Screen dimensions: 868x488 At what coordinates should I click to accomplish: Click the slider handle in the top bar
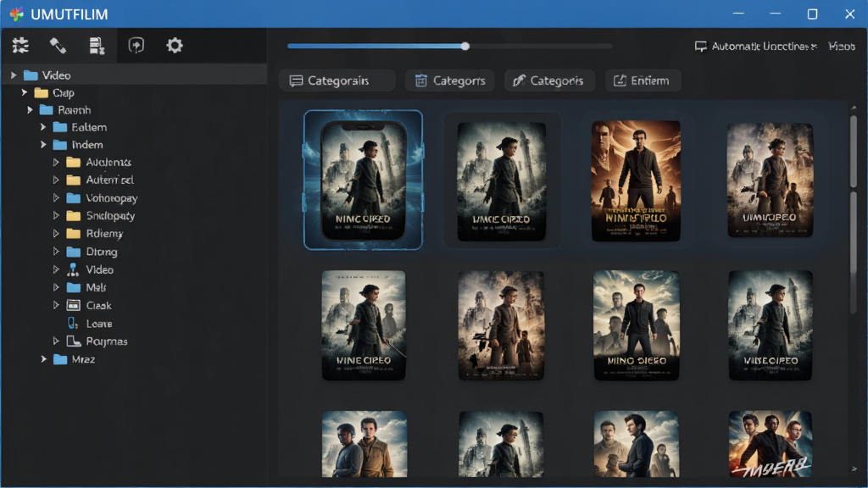(465, 46)
